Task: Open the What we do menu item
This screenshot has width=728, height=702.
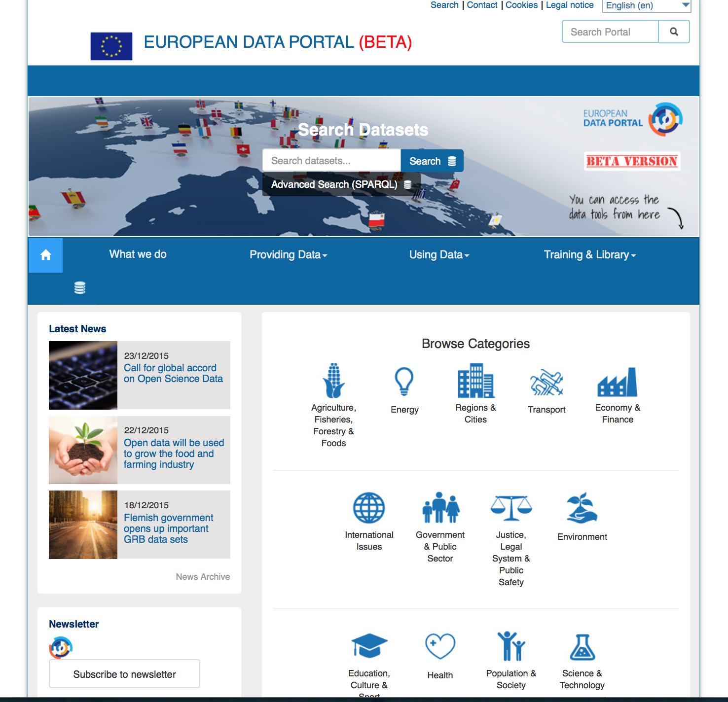Action: pyautogui.click(x=138, y=254)
